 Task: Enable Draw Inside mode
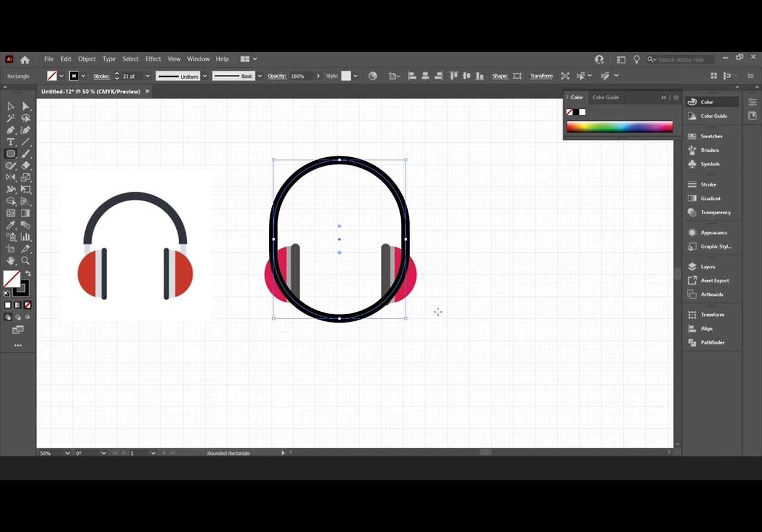pyautogui.click(x=27, y=317)
